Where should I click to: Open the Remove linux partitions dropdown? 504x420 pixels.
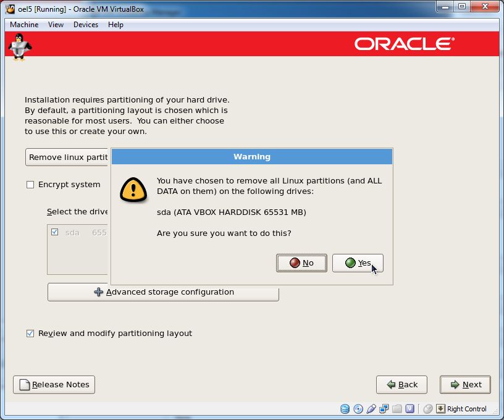(67, 157)
